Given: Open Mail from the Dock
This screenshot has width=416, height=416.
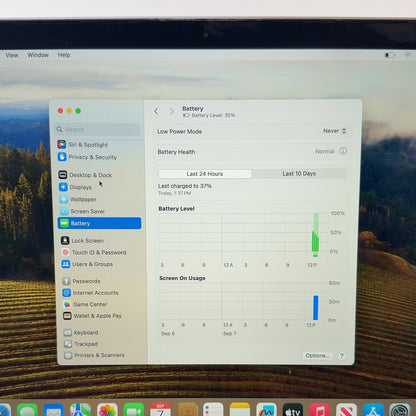Looking at the screenshot, I should tap(53, 410).
